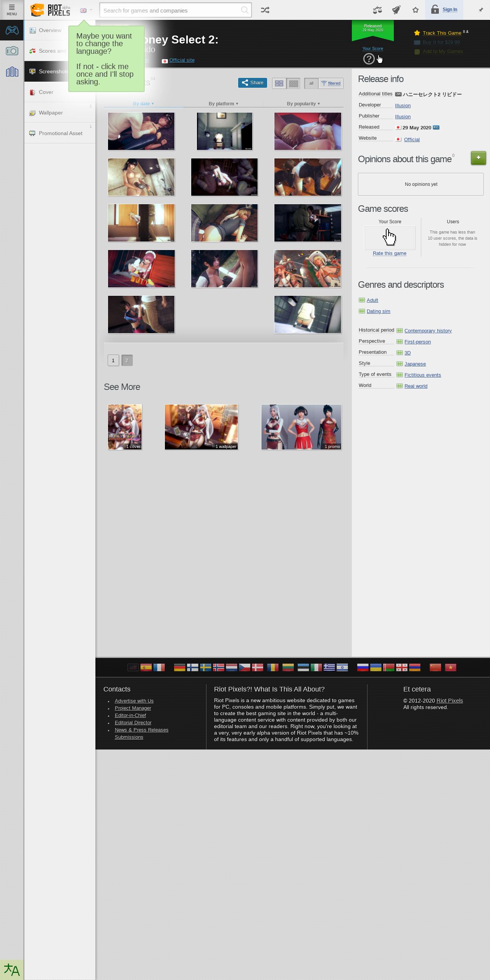
Task: Open the '1 promo' See More thumbnail
Action: click(x=301, y=427)
